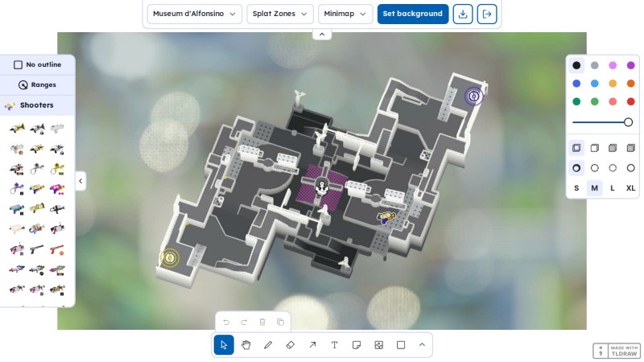The width and height of the screenshot is (644, 362).
Task: Select the yellow spawn marker on map
Action: pos(169,258)
